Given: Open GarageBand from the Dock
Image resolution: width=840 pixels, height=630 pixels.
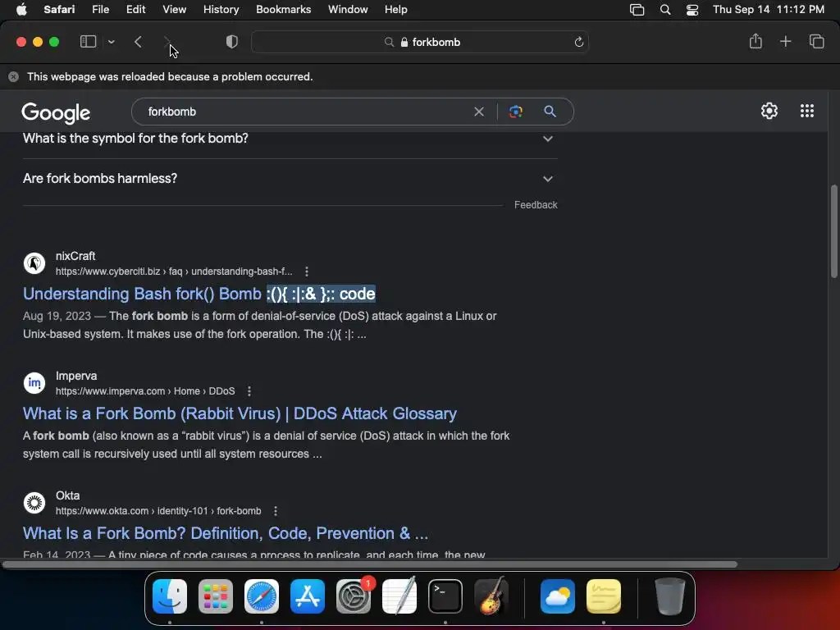Looking at the screenshot, I should click(x=491, y=596).
